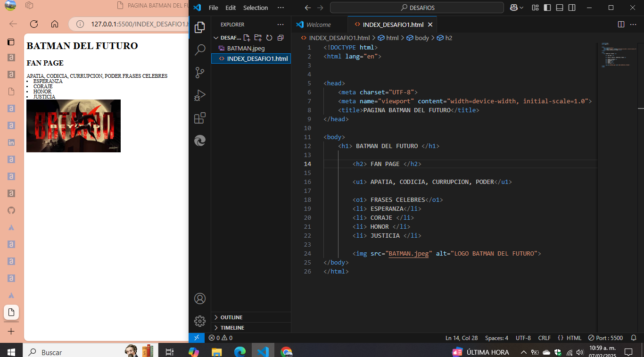Expand the TIMELINE section
Image resolution: width=644 pixels, height=357 pixels.
[x=251, y=328]
